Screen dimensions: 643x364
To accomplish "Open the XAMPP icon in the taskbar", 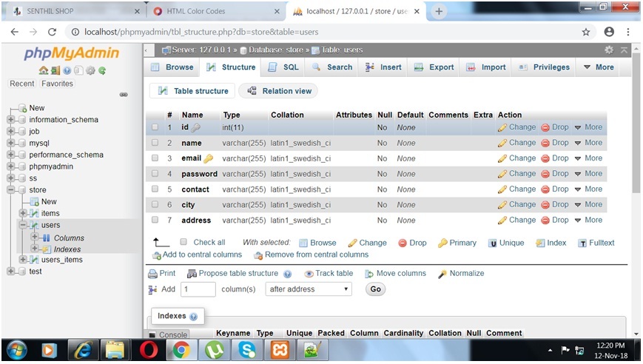I will [x=279, y=349].
